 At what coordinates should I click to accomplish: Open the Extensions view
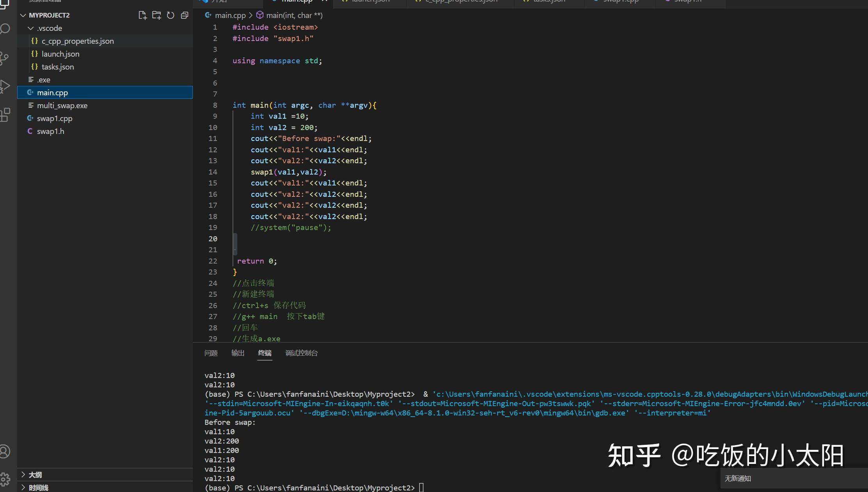pyautogui.click(x=5, y=115)
